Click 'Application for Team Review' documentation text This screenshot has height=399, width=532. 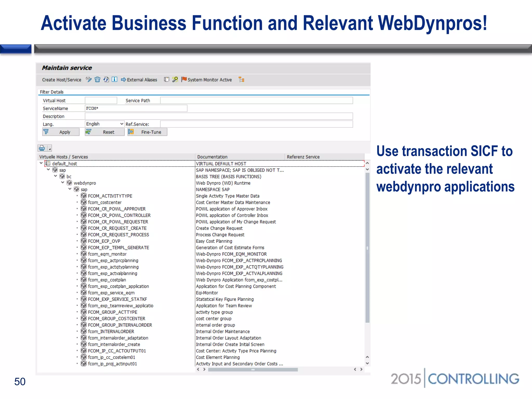[224, 306]
